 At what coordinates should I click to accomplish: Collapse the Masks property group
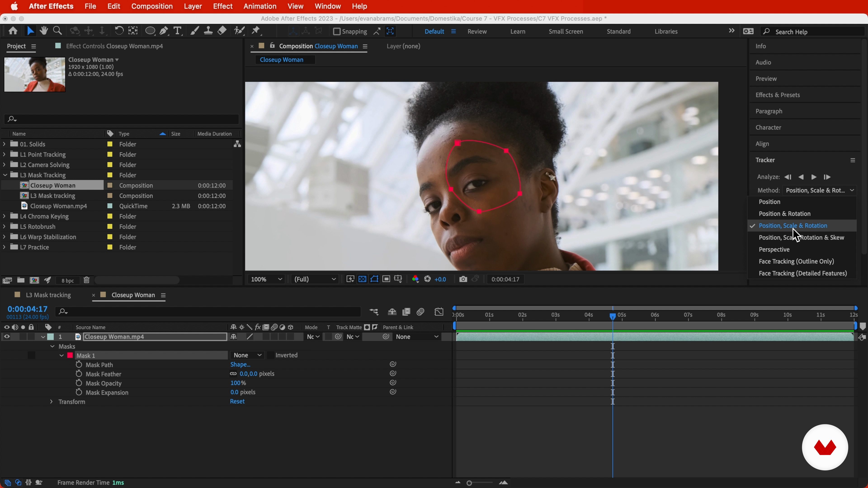52,347
